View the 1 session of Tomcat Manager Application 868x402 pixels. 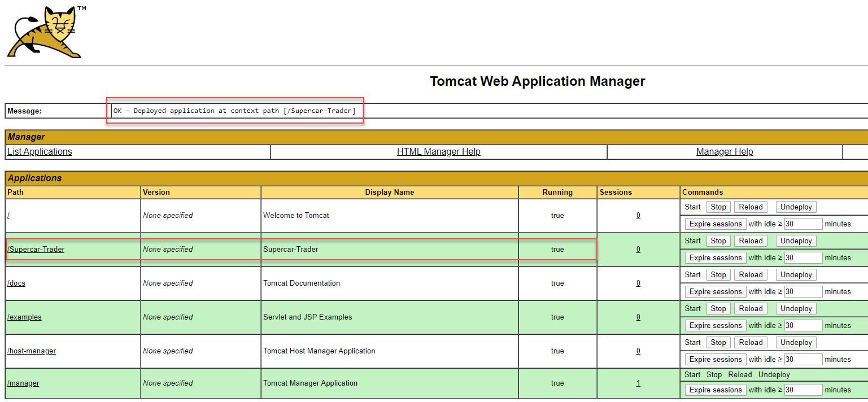pos(638,383)
